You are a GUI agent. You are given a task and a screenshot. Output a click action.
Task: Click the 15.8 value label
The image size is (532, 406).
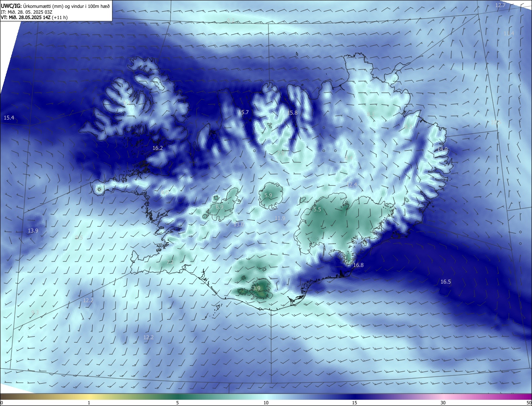[292, 113]
